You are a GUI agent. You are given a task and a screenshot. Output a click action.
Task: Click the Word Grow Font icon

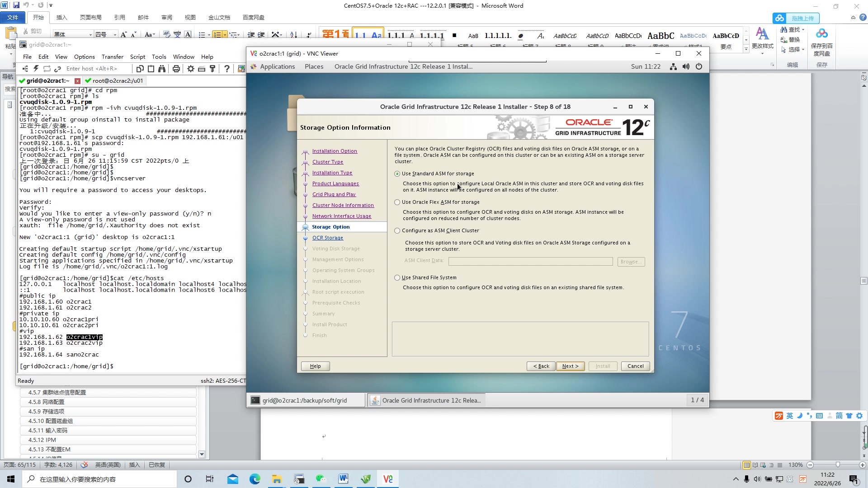point(123,34)
